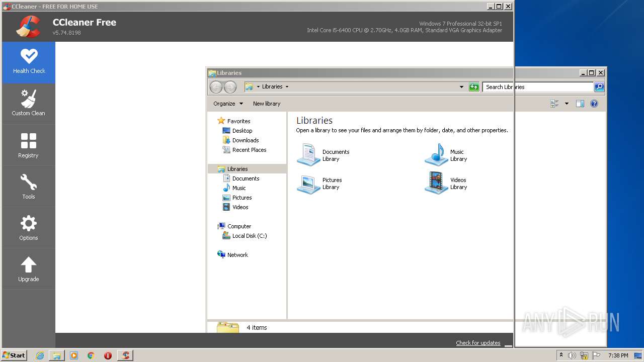Screen dimensions: 644x362
Task: Open Internet Explorer from taskbar
Action: tap(40, 355)
